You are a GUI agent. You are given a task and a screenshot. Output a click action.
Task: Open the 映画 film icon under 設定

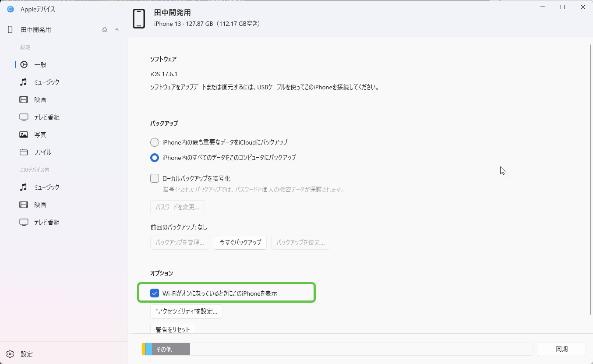tap(24, 99)
